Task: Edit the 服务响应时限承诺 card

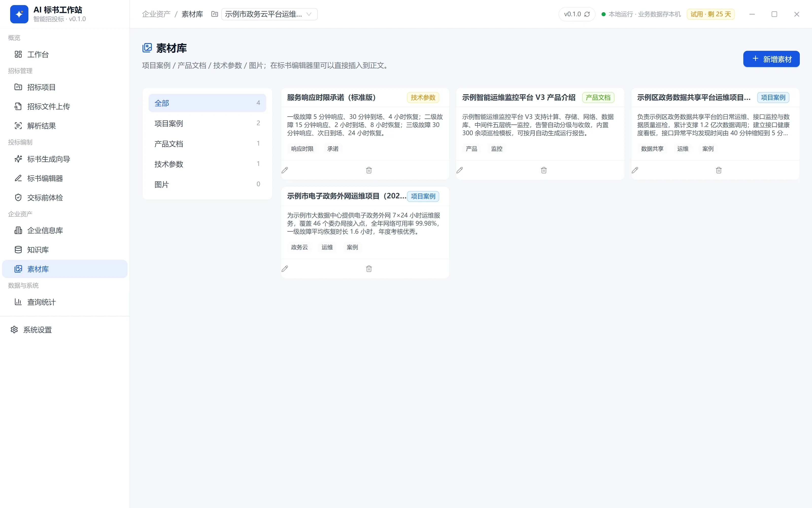Action: click(x=285, y=170)
